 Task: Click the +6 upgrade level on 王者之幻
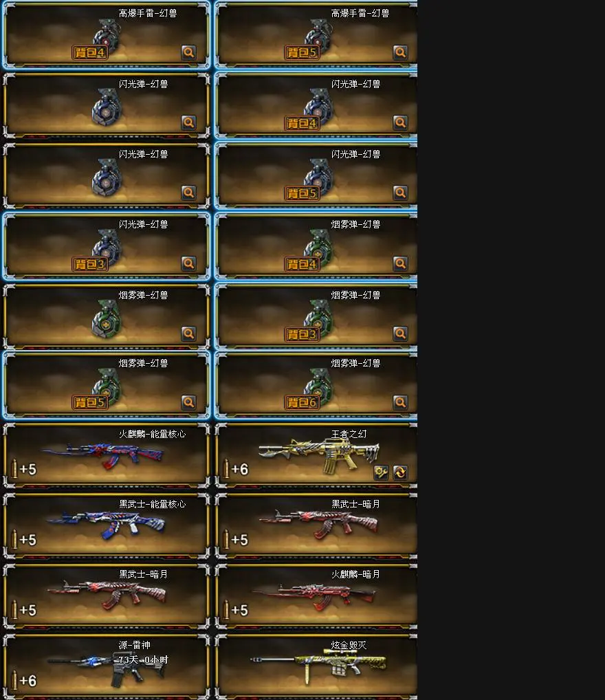(240, 469)
